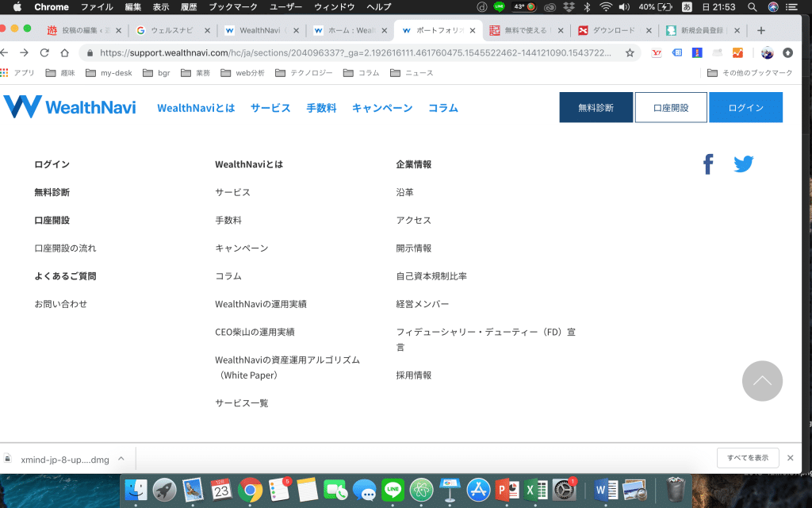Image resolution: width=812 pixels, height=508 pixels.
Task: Go forward in browser history
Action: click(25, 53)
